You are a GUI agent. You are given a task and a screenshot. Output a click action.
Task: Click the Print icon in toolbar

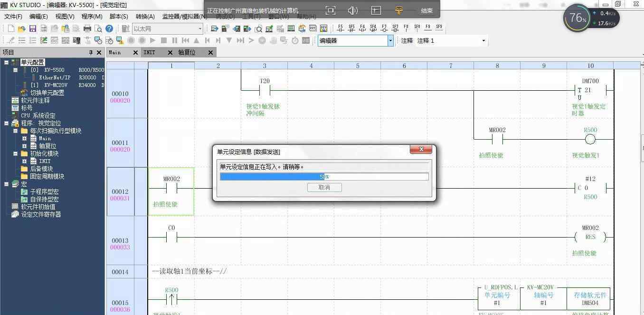(87, 29)
